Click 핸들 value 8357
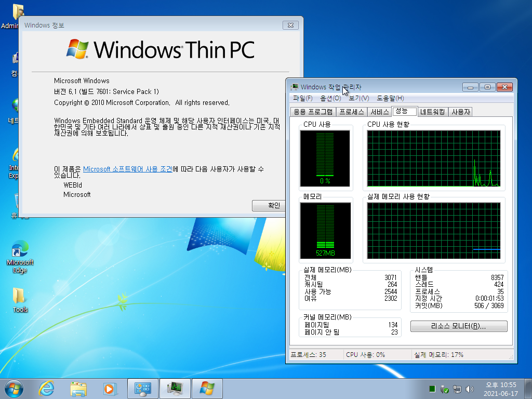 (497, 277)
